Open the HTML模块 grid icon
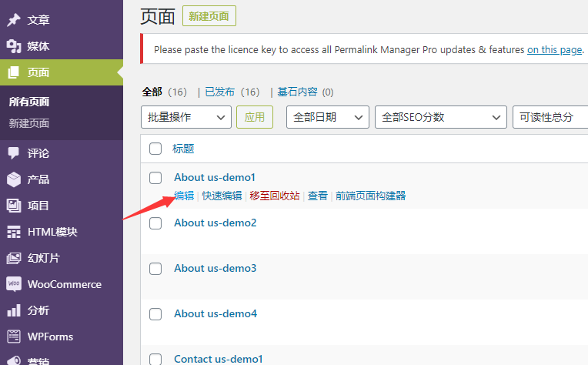 coord(14,232)
